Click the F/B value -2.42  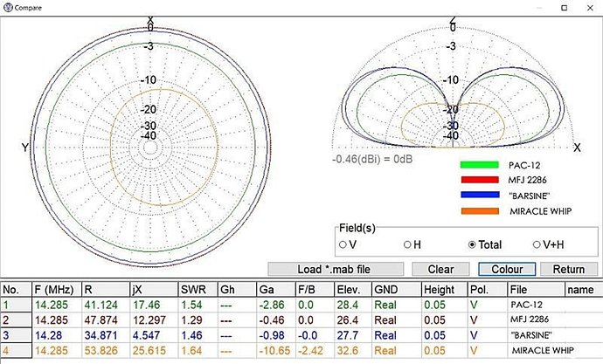tap(311, 351)
